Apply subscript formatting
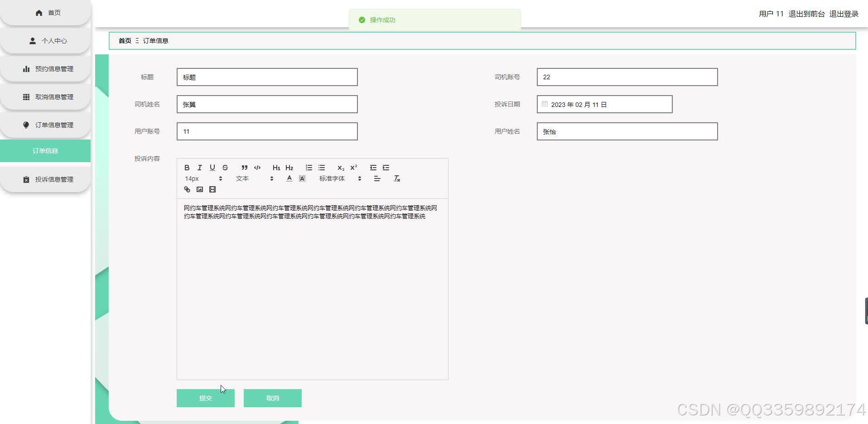Image resolution: width=868 pixels, height=424 pixels. click(x=341, y=168)
